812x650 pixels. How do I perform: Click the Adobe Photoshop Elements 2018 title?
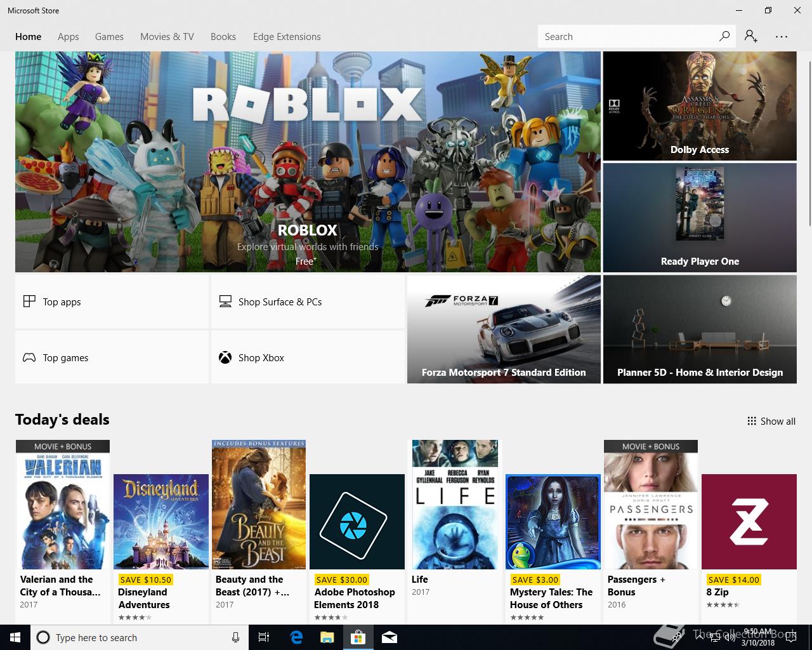pos(355,599)
